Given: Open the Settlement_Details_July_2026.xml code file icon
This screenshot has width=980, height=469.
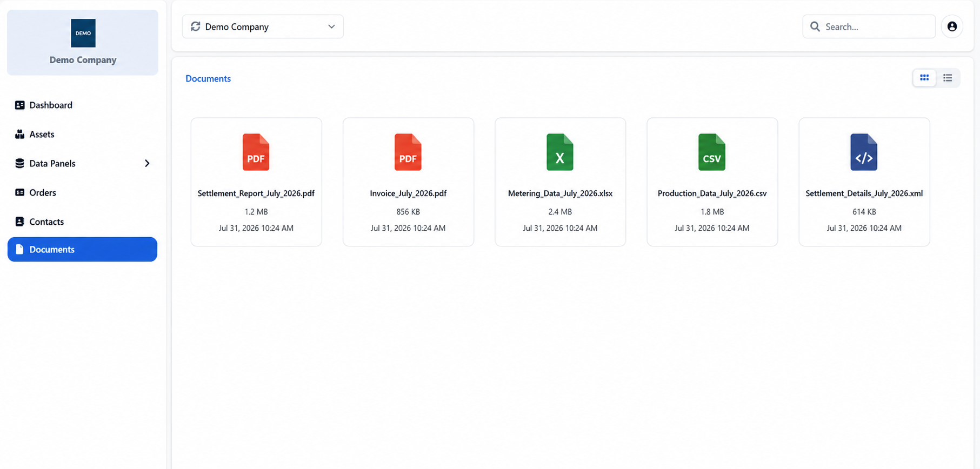Looking at the screenshot, I should [864, 152].
